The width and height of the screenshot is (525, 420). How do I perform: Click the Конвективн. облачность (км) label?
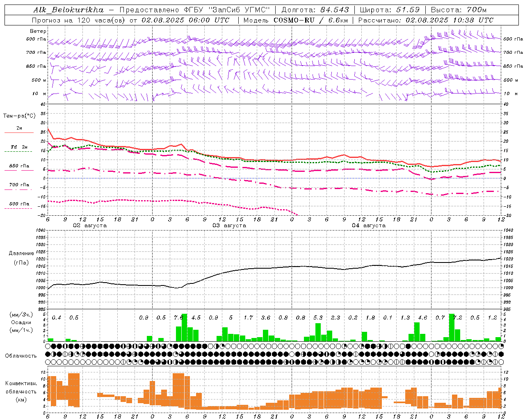pyautogui.click(x=21, y=391)
